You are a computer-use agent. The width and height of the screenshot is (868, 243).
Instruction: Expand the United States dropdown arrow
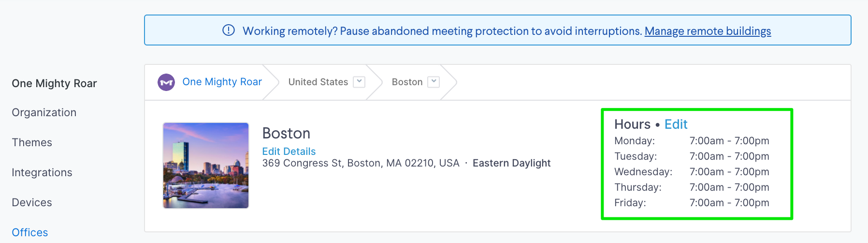[359, 82]
